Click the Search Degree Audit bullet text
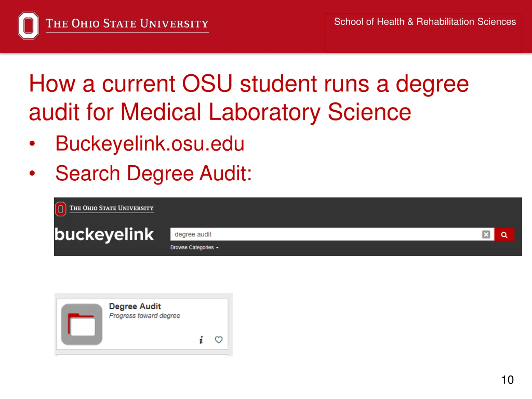 153,173
